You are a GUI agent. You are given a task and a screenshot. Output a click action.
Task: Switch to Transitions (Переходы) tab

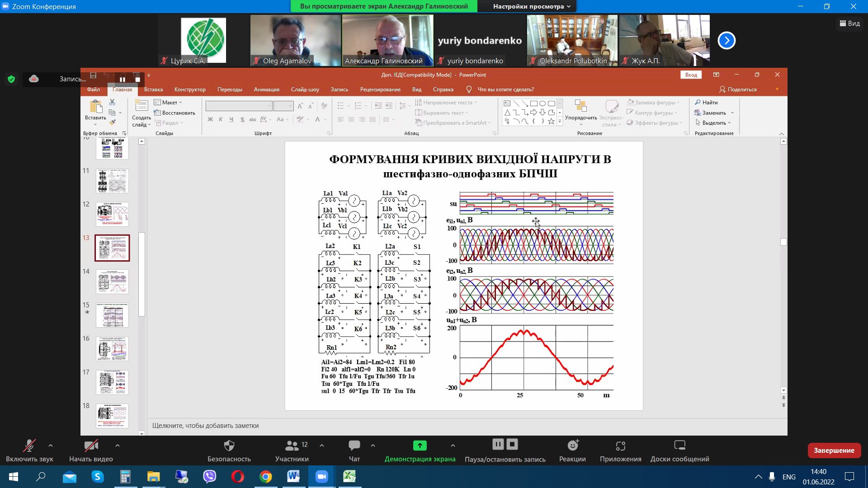click(230, 89)
